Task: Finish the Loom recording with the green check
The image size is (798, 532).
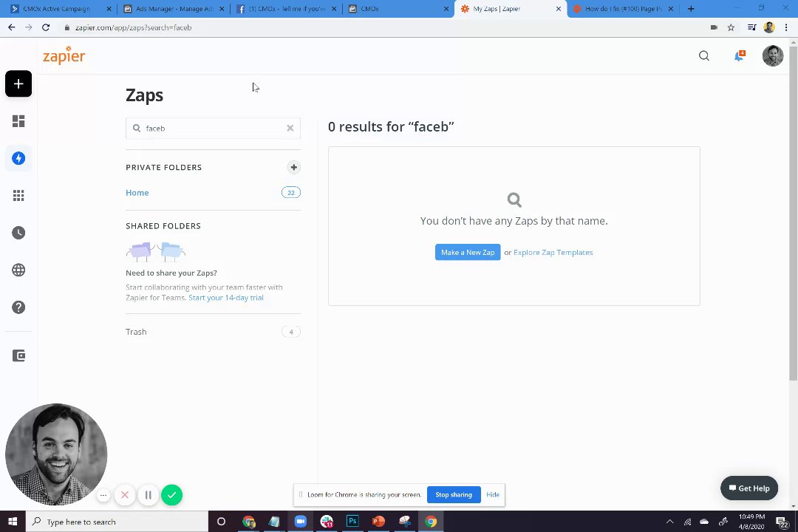Action: tap(171, 495)
